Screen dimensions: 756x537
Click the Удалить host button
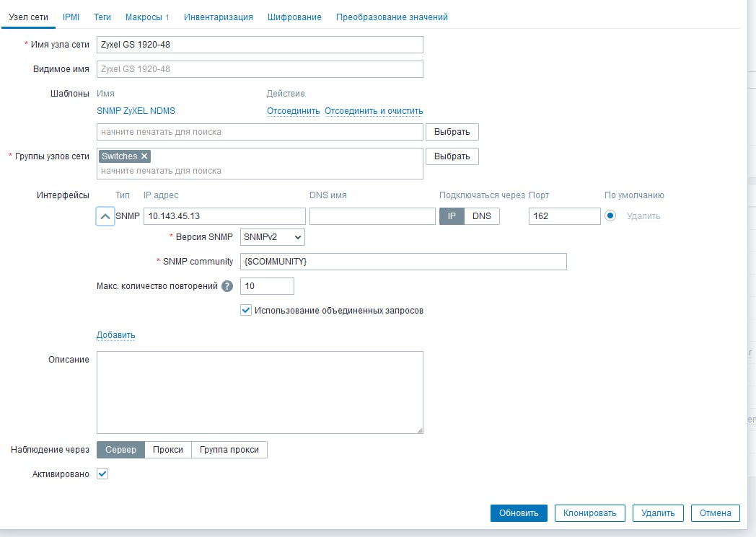point(658,513)
